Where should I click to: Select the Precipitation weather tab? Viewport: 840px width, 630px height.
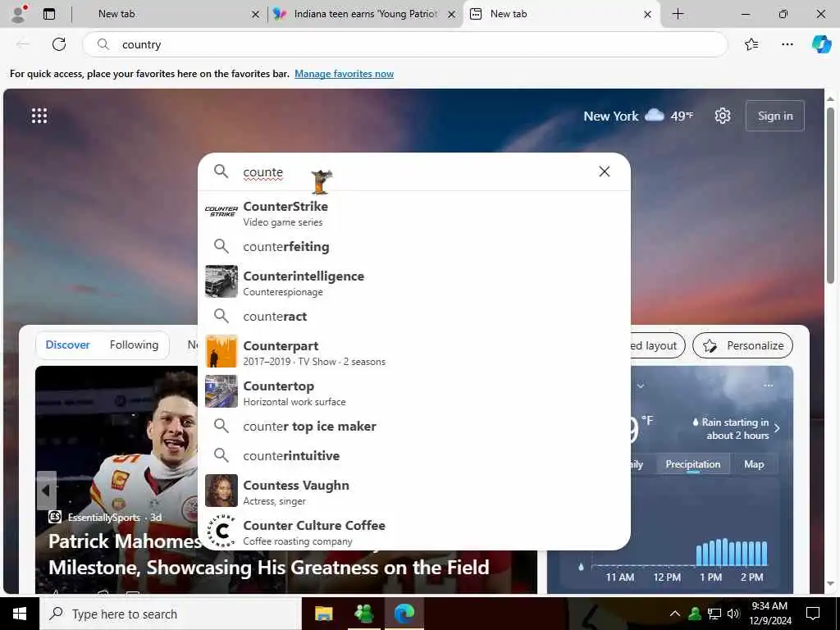[692, 464]
